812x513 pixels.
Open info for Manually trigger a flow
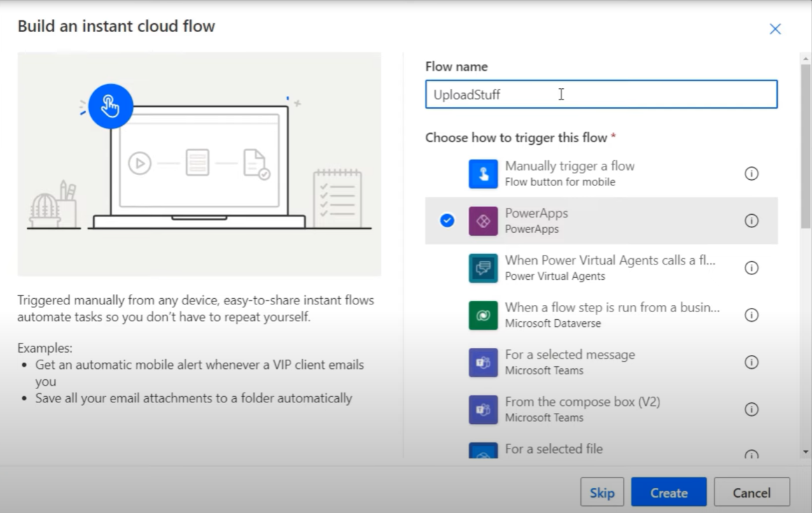(751, 174)
